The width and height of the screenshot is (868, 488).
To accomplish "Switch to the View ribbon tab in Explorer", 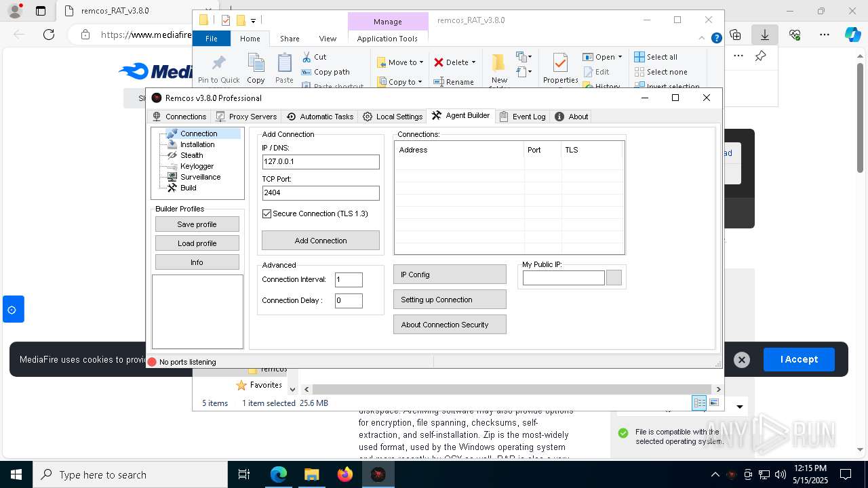I will point(328,39).
